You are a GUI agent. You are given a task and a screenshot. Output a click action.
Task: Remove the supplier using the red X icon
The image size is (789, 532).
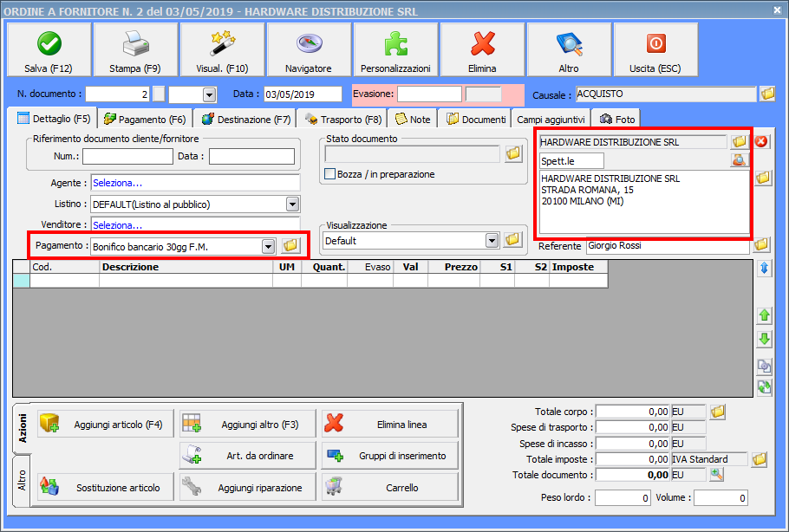click(760, 142)
